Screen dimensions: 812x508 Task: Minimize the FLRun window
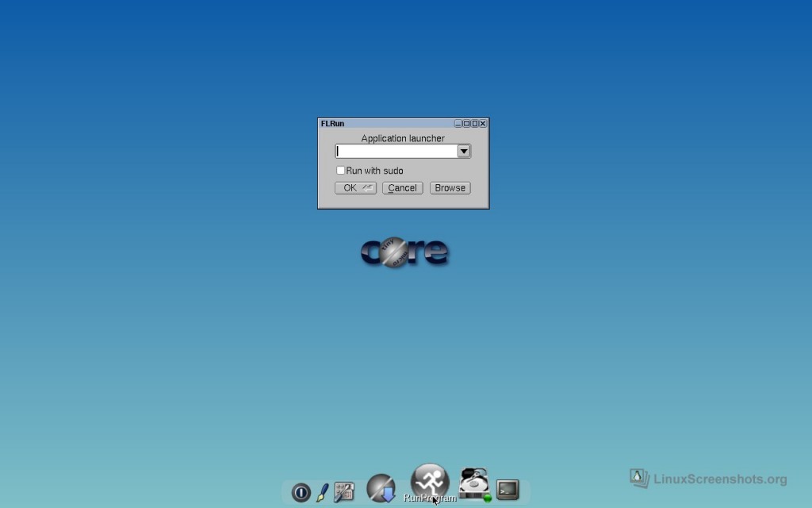[458, 123]
